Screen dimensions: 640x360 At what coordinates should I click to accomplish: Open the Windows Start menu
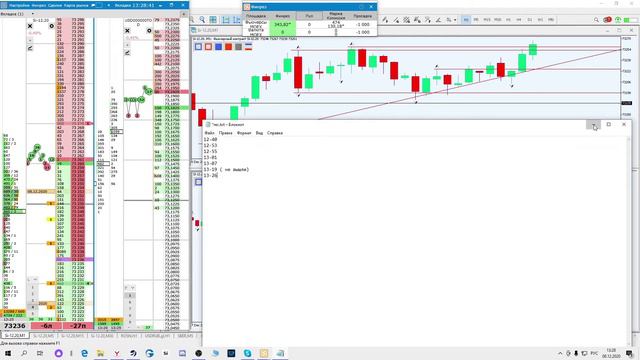(x=8, y=353)
